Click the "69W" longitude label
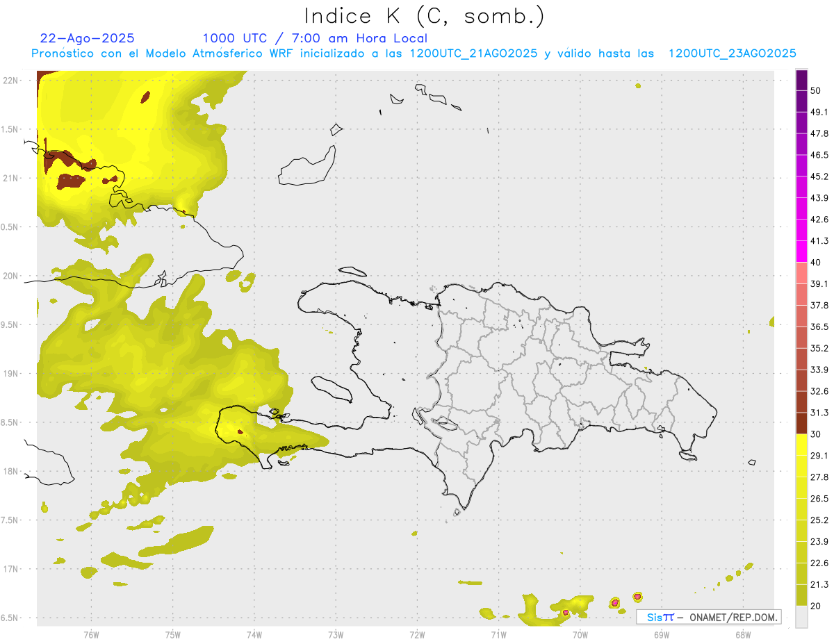Viewport: 834px width, 644px height. tap(661, 634)
